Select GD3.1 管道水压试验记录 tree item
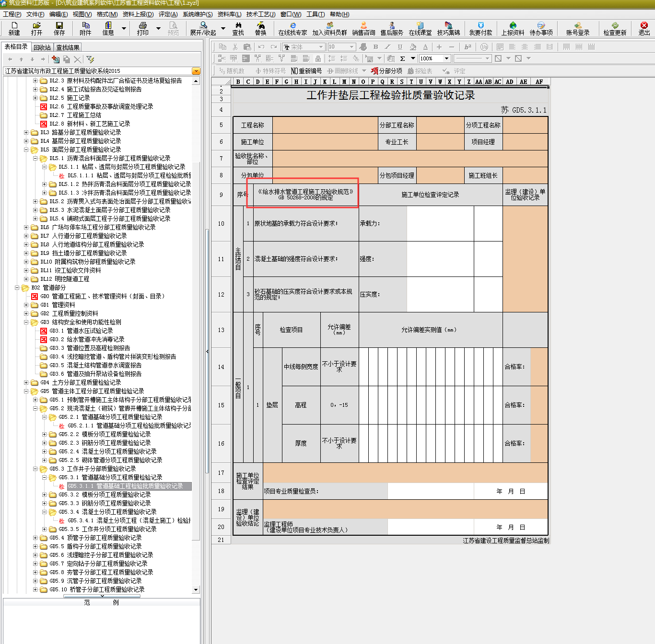655x644 pixels. click(81, 331)
